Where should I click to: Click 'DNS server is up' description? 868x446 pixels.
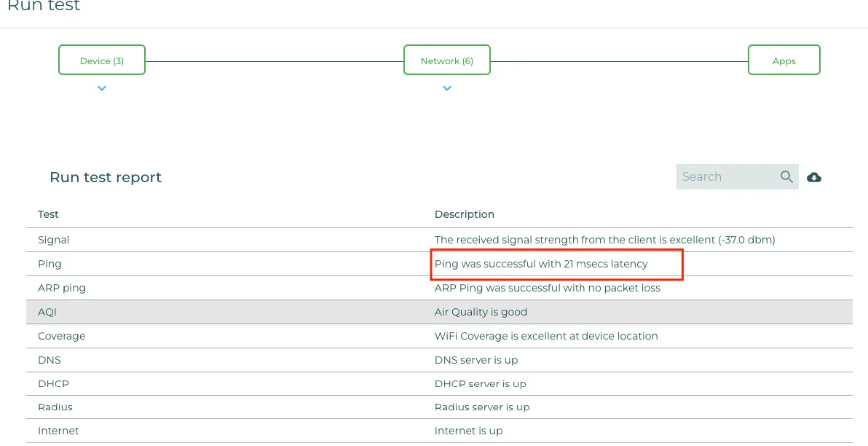click(476, 360)
